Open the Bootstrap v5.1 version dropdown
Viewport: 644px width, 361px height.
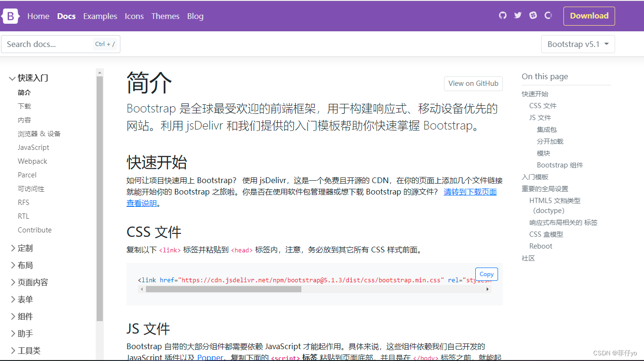578,44
